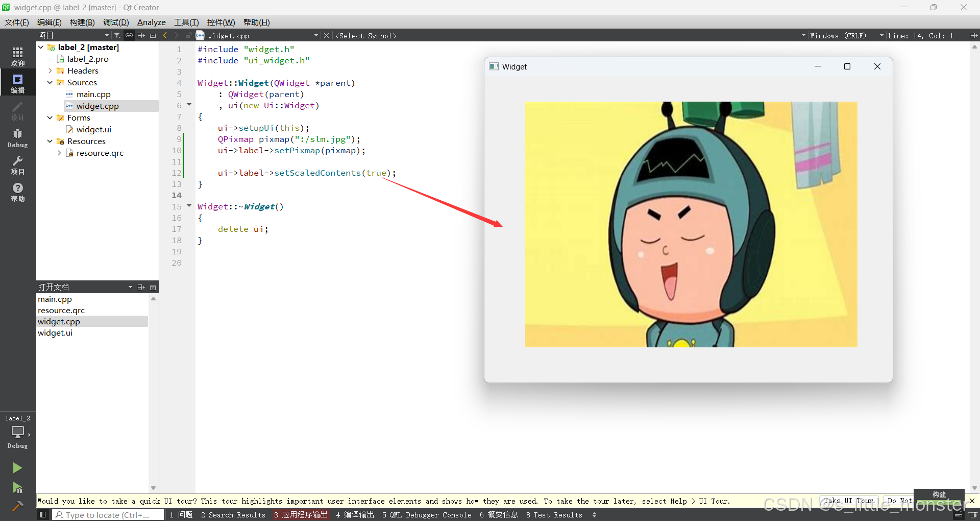980x521 pixels.
Task: Select label_2.pro in project tree
Action: (88, 59)
